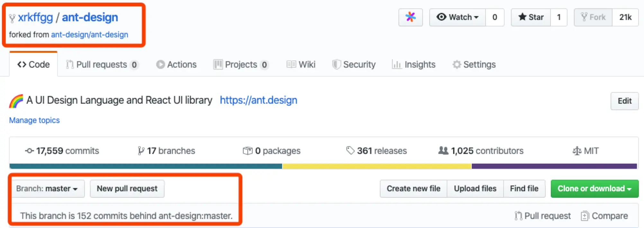Click the branch icon beside 17 branches
Viewport: 644px width, 228px height.
141,151
